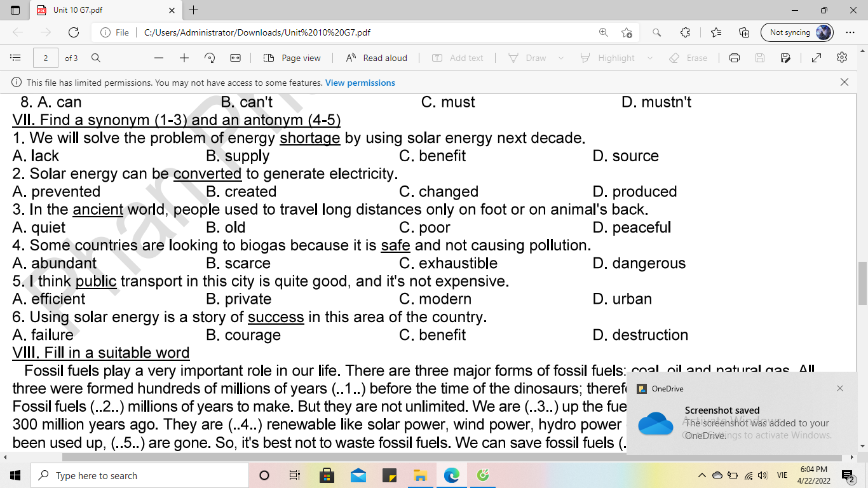Click the Save icon in PDF toolbar

coord(760,58)
